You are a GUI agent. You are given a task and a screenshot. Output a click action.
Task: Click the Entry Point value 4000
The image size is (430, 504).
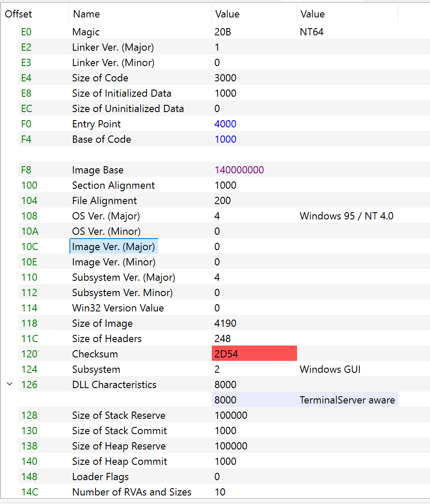click(x=225, y=124)
